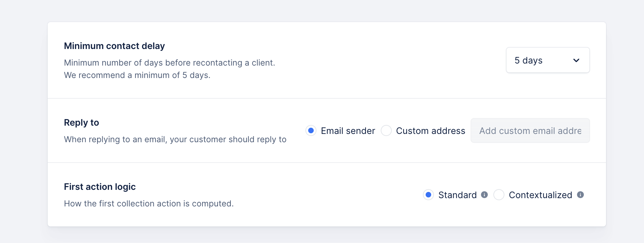Screen dimensions: 644x243
Task: Click the Minimum contact delay heading
Action: 114,46
